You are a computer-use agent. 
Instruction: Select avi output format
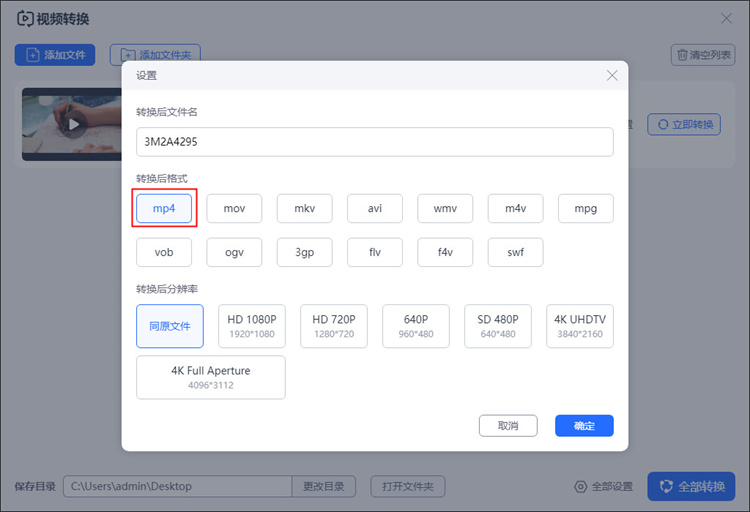coord(375,208)
